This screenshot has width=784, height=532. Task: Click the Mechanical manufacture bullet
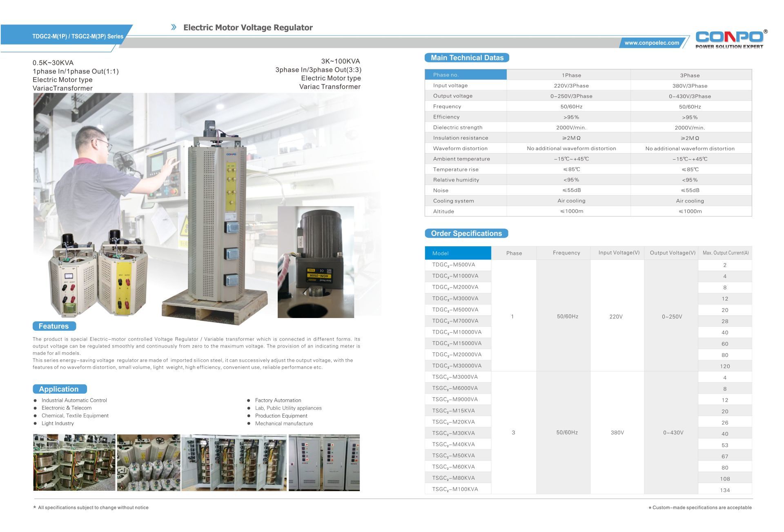pyautogui.click(x=284, y=423)
